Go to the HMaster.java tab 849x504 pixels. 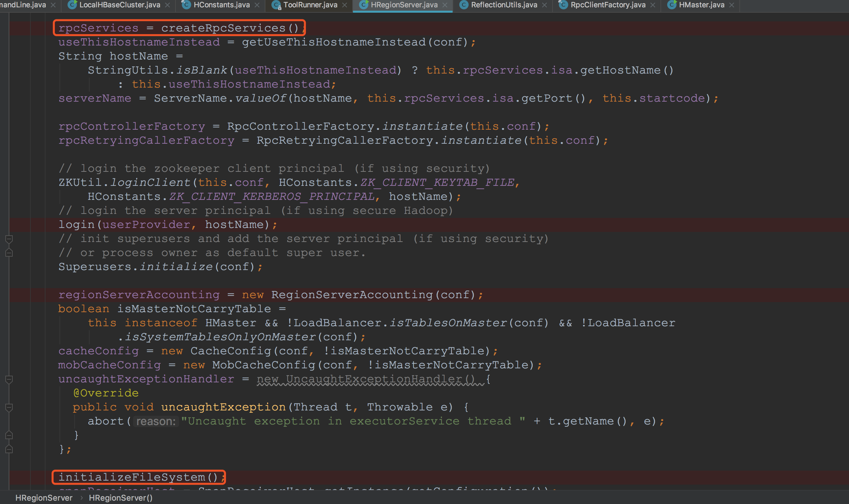point(702,5)
